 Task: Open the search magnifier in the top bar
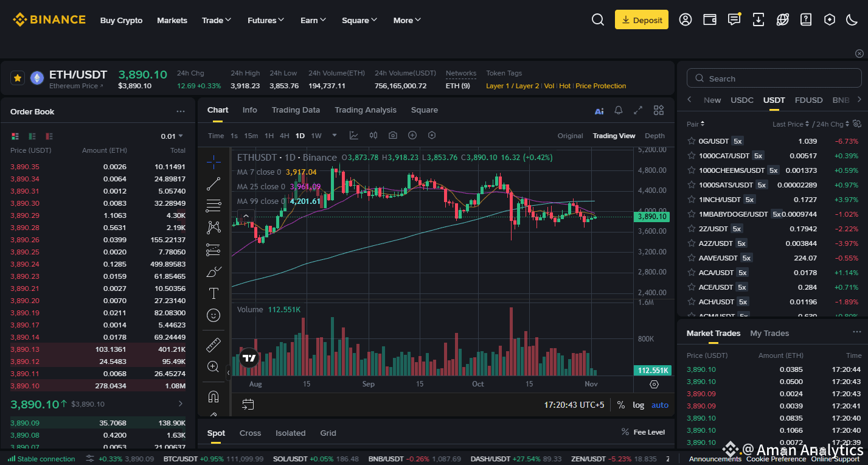pos(598,19)
